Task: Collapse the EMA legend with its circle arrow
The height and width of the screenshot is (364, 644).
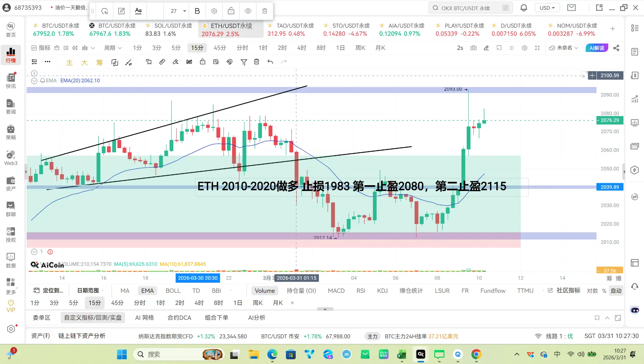Action: click(x=34, y=81)
